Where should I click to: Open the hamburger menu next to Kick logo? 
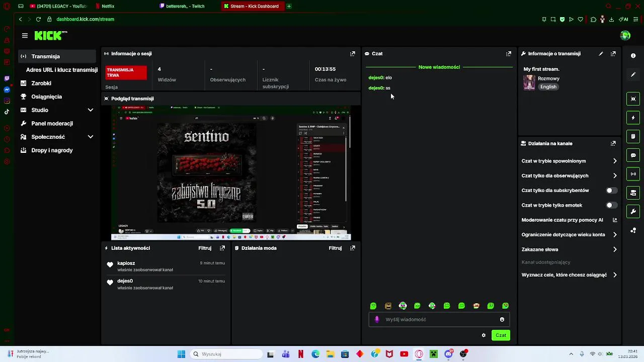point(25,35)
